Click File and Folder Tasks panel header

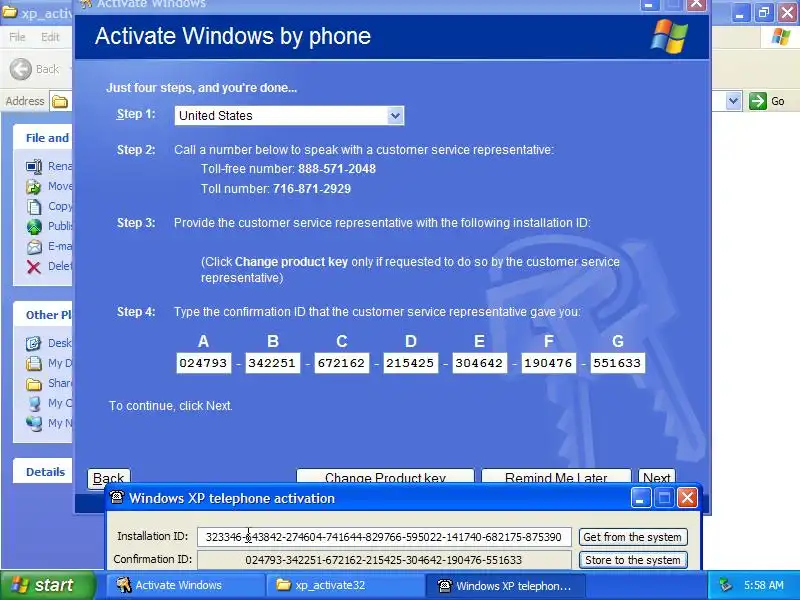pos(43,138)
